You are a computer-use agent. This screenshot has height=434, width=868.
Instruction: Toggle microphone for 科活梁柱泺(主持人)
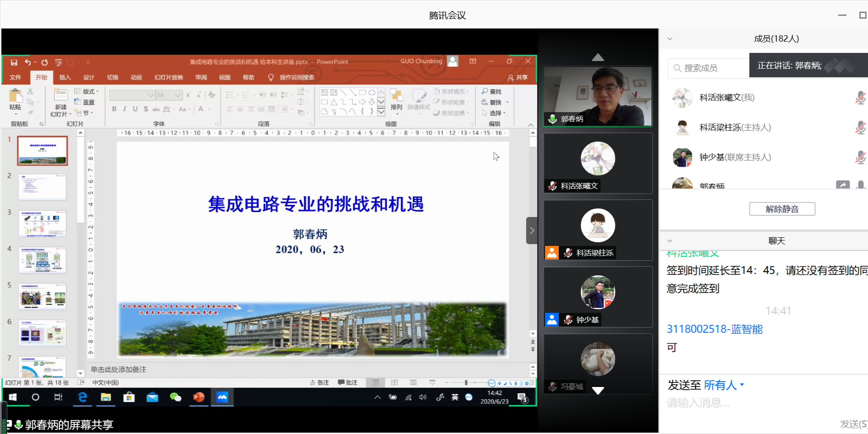tap(860, 127)
